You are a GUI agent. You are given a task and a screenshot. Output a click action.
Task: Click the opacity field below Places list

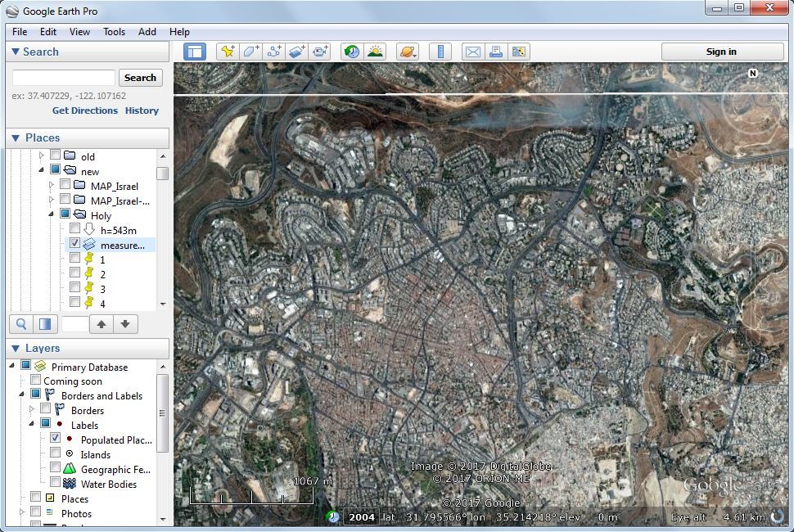point(74,324)
